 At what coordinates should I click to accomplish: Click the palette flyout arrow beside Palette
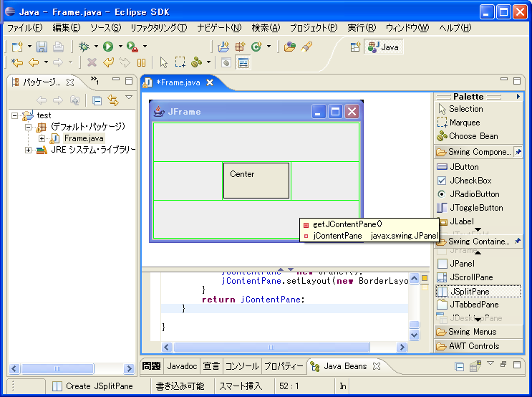(518, 97)
